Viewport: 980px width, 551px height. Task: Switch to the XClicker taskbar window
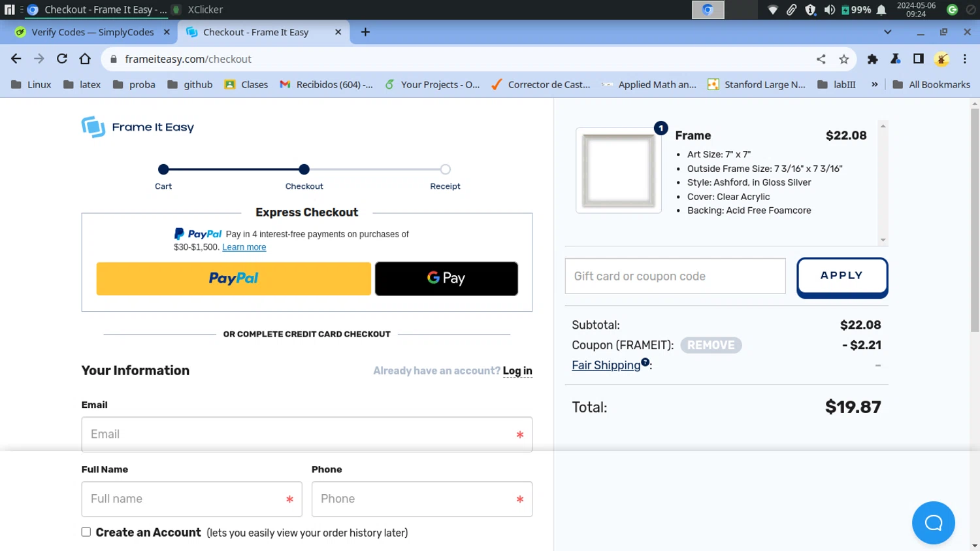(198, 10)
